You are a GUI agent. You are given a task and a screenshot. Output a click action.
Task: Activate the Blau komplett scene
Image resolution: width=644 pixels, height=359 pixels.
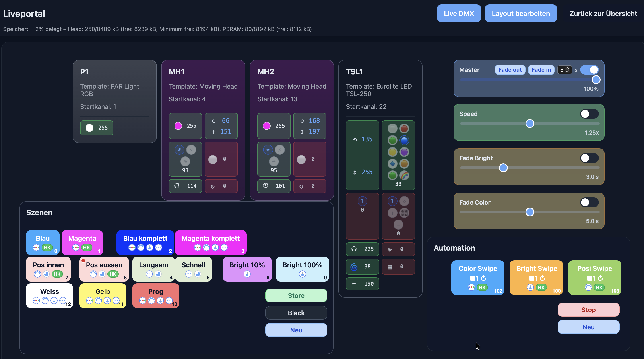(145, 242)
